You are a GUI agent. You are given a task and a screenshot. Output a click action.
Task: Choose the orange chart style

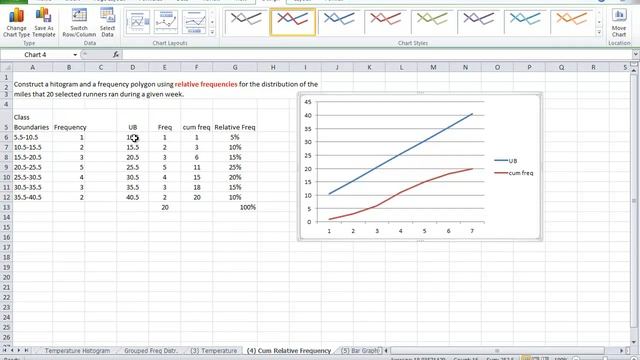[572, 21]
